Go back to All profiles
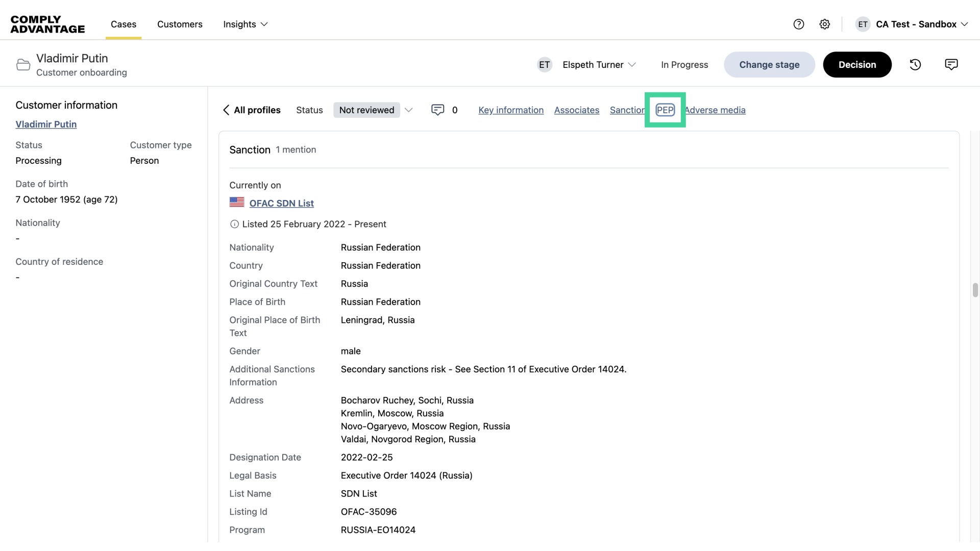980x551 pixels. 252,110
